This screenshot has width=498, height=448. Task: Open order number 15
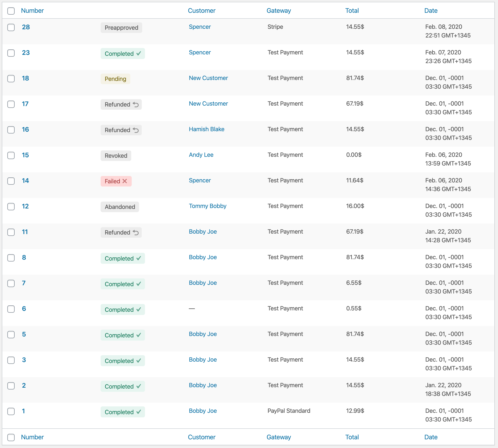25,155
